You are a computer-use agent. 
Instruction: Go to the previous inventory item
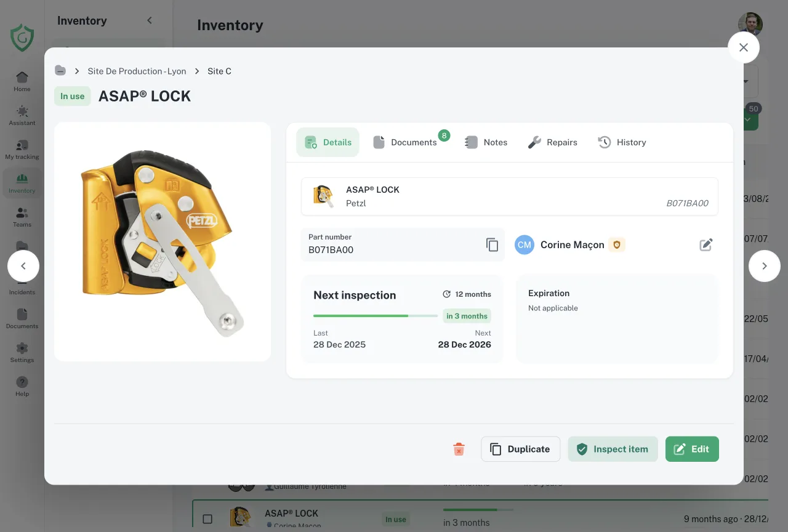click(x=23, y=266)
